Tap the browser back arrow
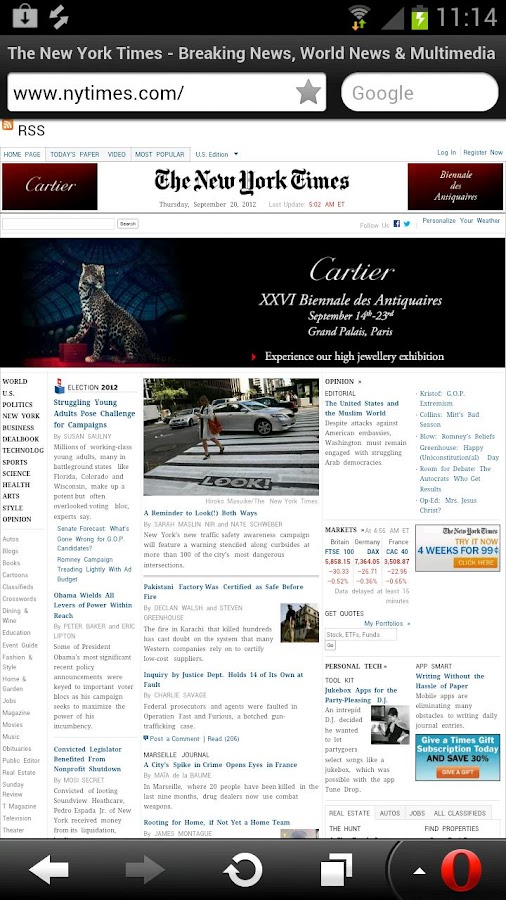The width and height of the screenshot is (506, 900). click(49, 870)
